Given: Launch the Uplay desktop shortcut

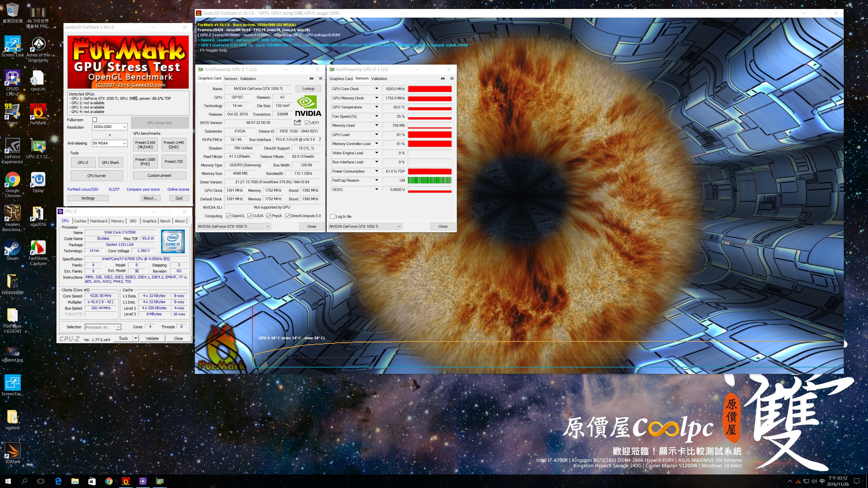Looking at the screenshot, I should (x=38, y=182).
